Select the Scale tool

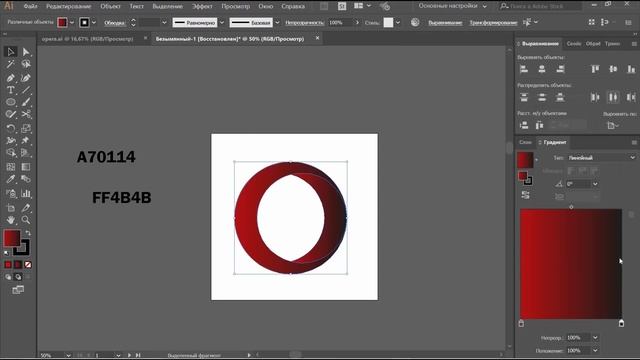[26, 128]
